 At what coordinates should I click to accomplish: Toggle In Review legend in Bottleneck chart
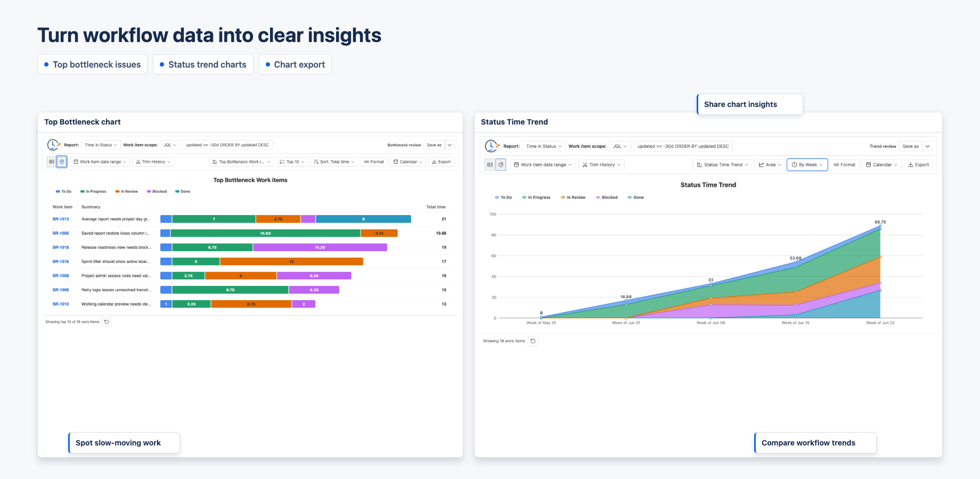tap(126, 192)
